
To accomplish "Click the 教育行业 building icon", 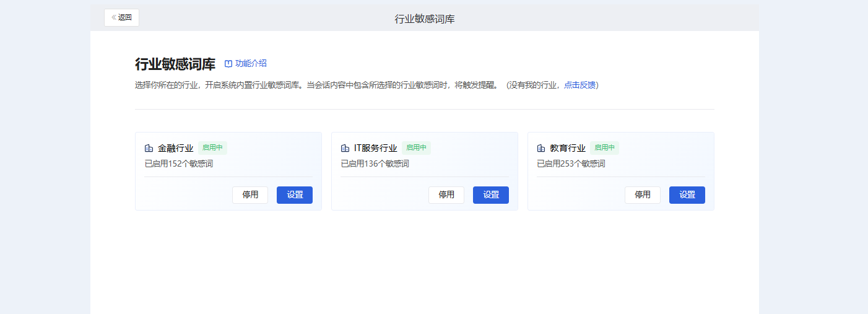I will [x=541, y=148].
